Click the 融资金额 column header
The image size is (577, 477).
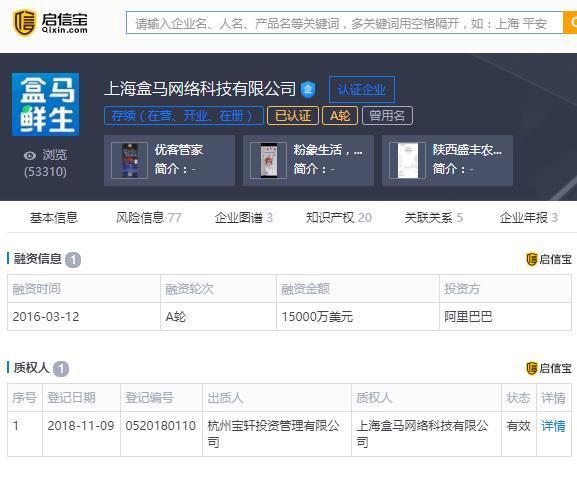[358, 289]
